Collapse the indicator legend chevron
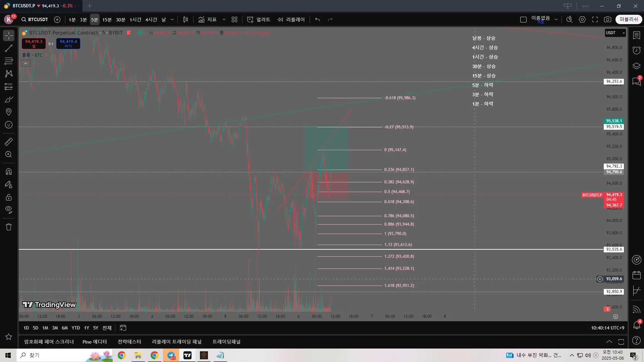This screenshot has width=644, height=362. click(25, 63)
